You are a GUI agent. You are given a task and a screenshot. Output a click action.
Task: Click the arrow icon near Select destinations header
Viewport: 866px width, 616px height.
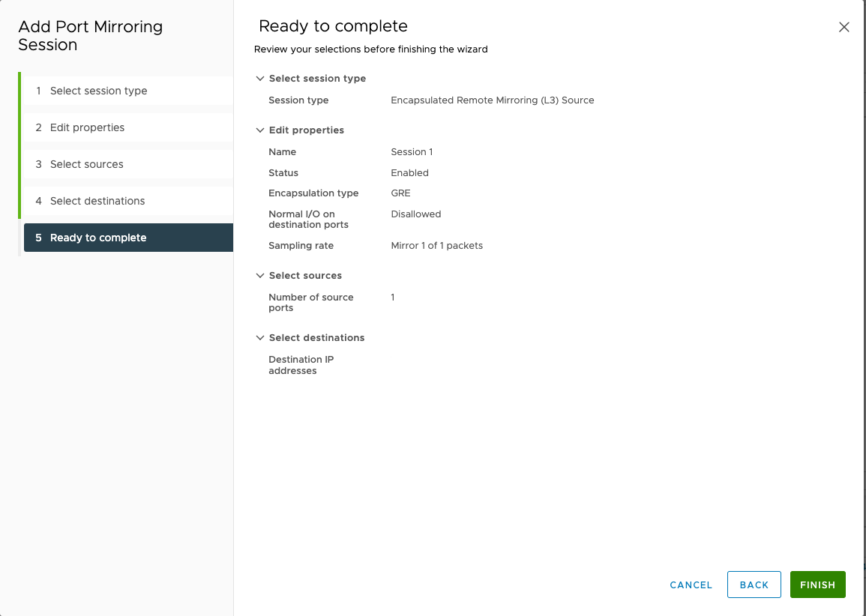[x=260, y=337]
